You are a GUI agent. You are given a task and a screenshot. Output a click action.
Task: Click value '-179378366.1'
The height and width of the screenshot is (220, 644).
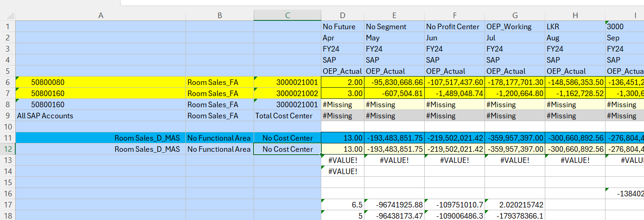click(x=515, y=216)
